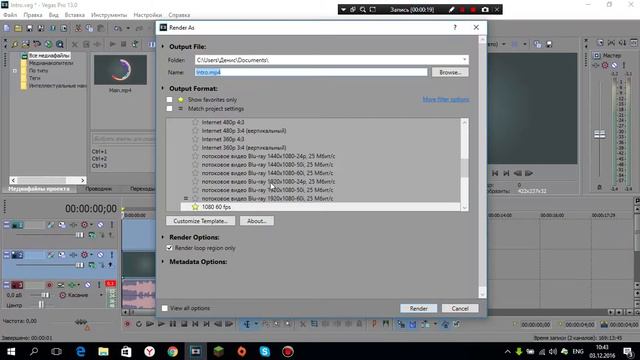Click the Open project folder icon

(18, 28)
